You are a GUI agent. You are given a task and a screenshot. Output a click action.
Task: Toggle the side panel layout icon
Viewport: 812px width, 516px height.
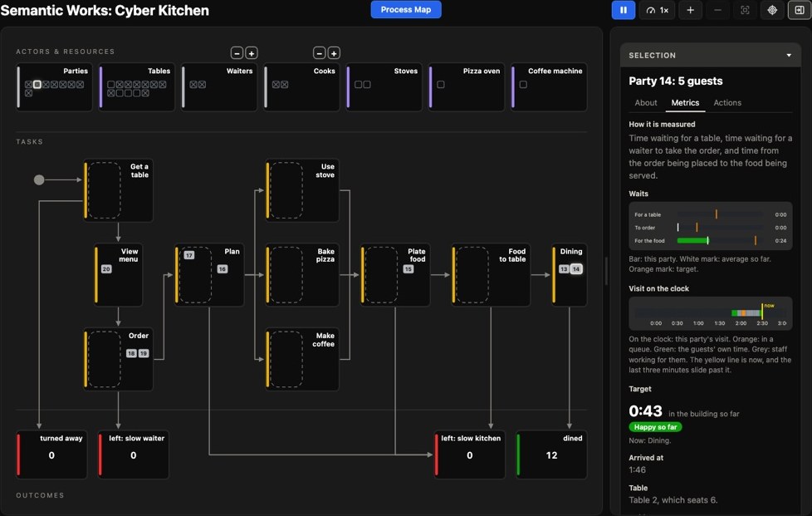pos(800,10)
